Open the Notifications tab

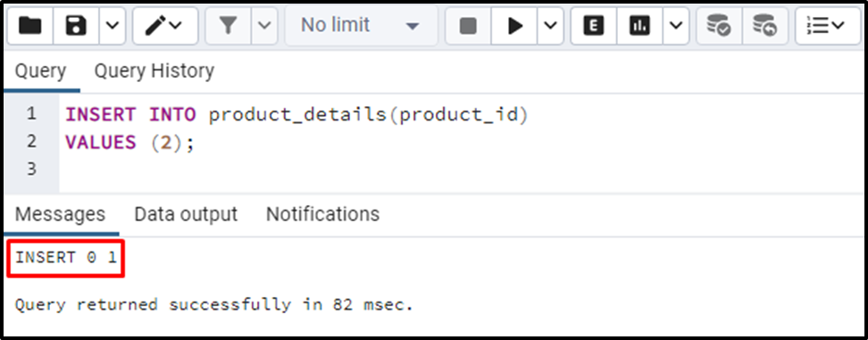pos(322,214)
